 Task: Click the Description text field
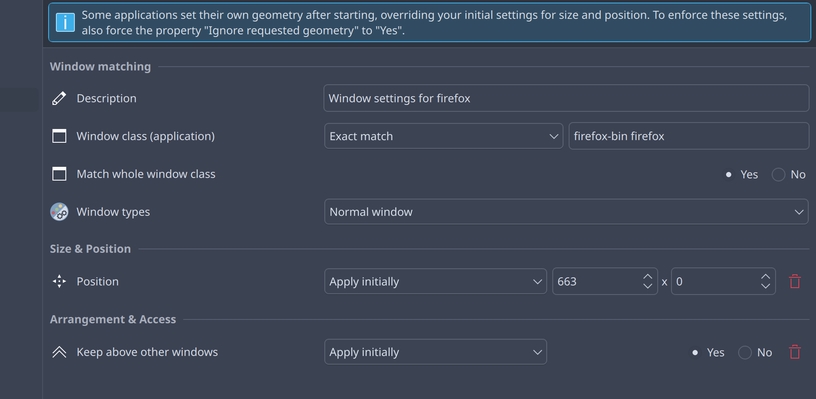pos(566,98)
